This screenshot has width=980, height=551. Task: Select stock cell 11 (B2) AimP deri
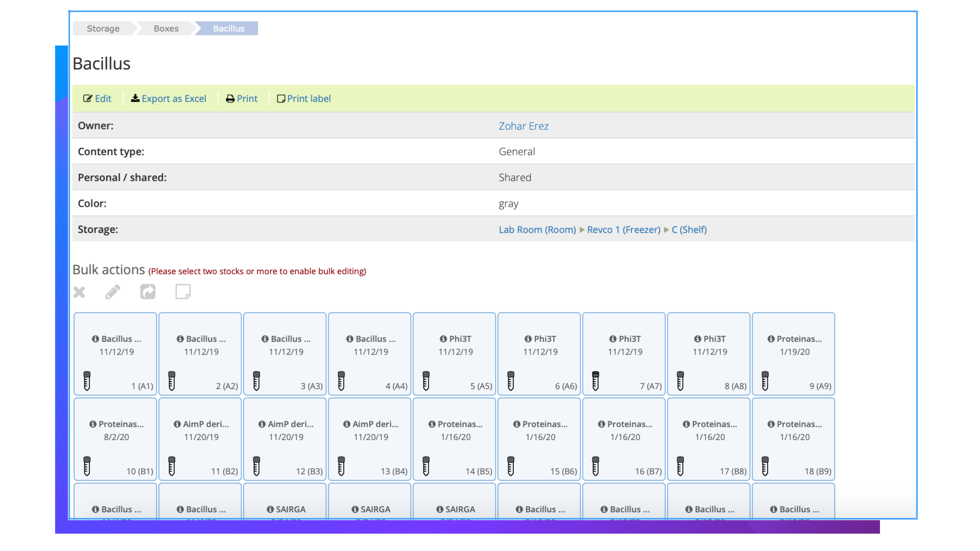coord(200,439)
